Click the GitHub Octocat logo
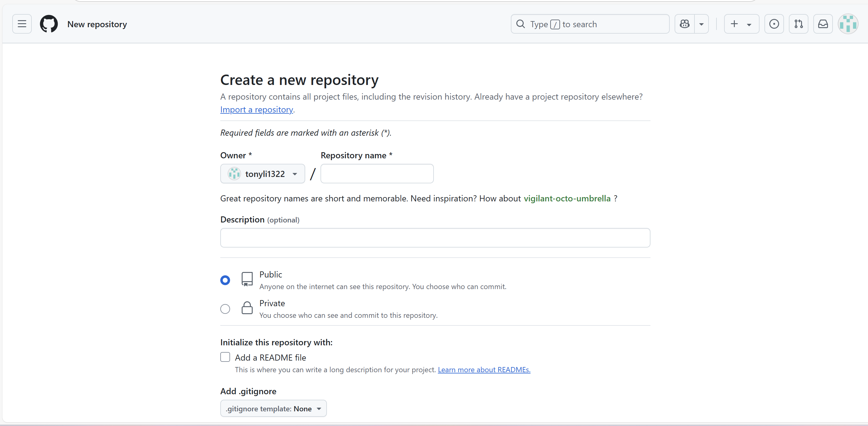The width and height of the screenshot is (868, 426). click(x=49, y=24)
